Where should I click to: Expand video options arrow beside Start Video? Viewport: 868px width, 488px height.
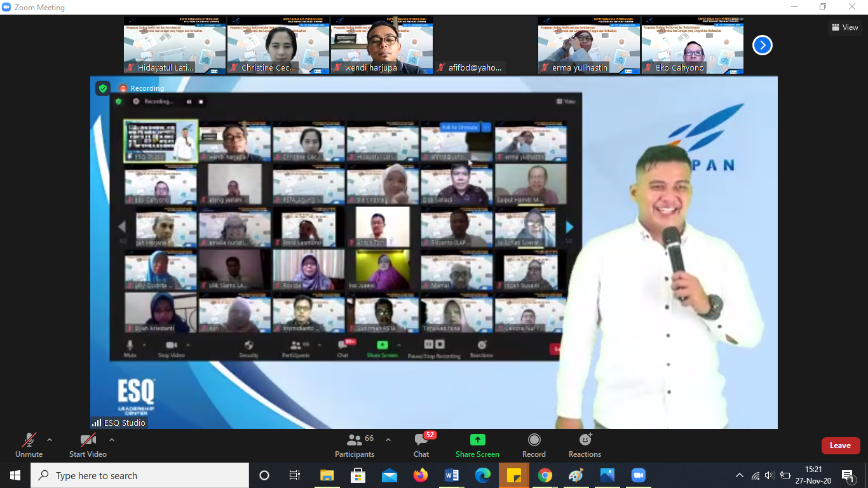click(112, 440)
